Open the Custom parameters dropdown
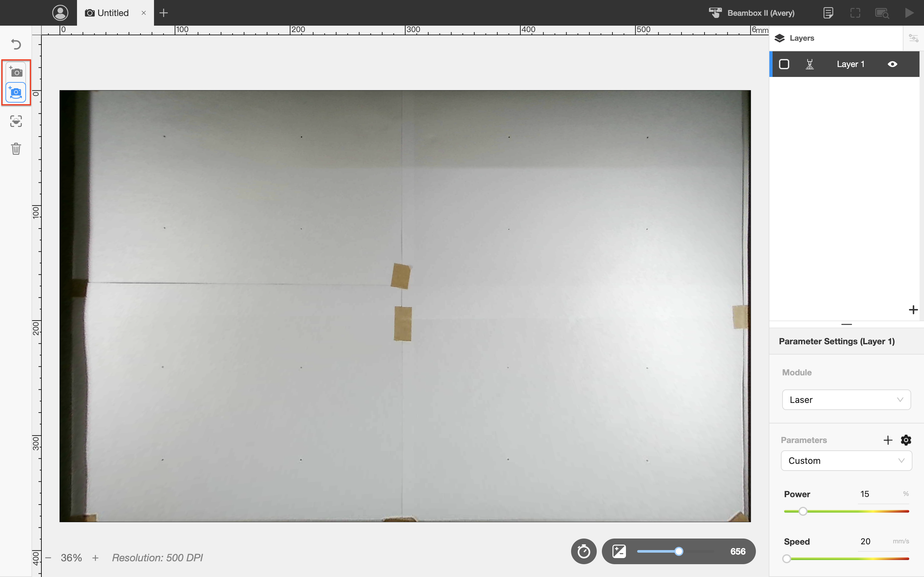 [x=846, y=461]
